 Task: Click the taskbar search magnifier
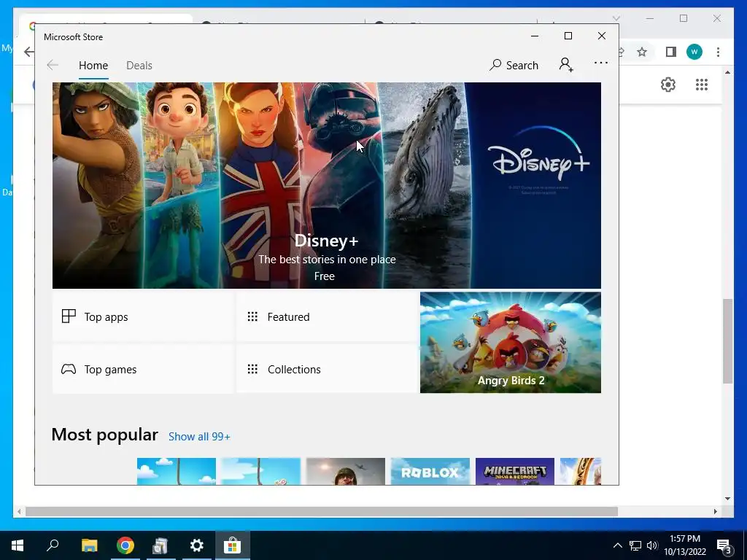[x=53, y=545]
